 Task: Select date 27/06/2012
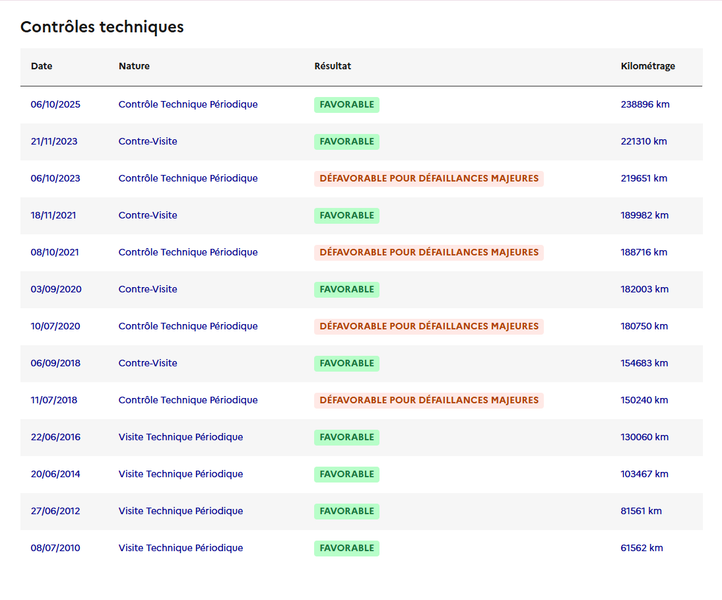coord(55,511)
